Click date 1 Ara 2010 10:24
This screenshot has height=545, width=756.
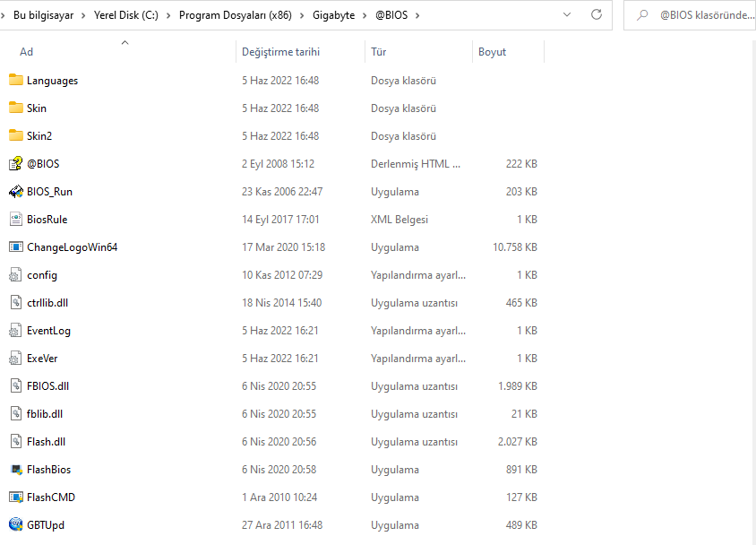tap(279, 497)
